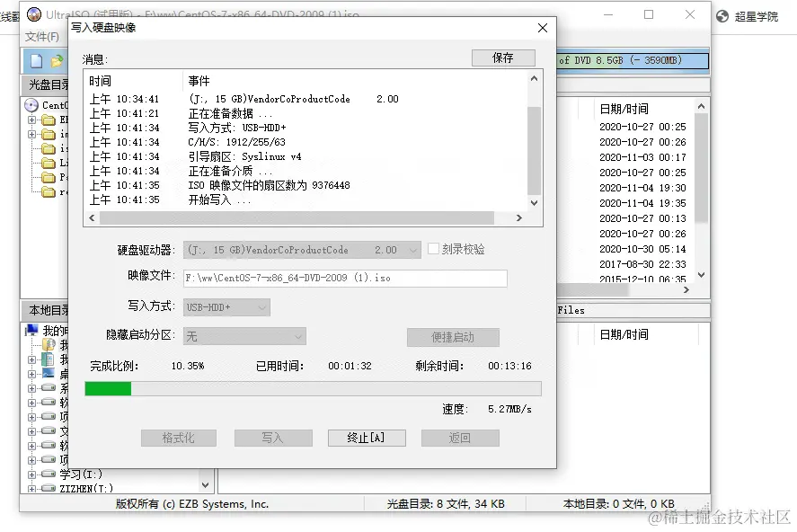Image resolution: width=797 pixels, height=532 pixels.
Task: Click the 终止[A] button
Action: [367, 438]
